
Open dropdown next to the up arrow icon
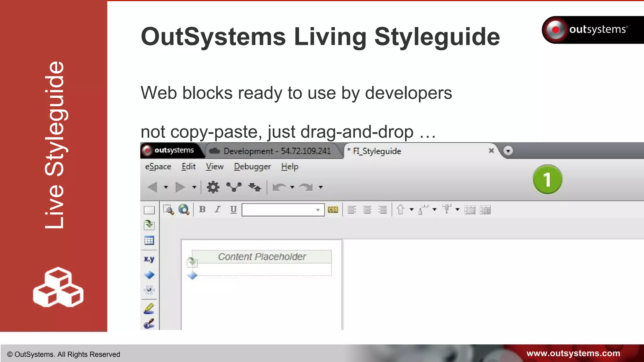point(411,210)
